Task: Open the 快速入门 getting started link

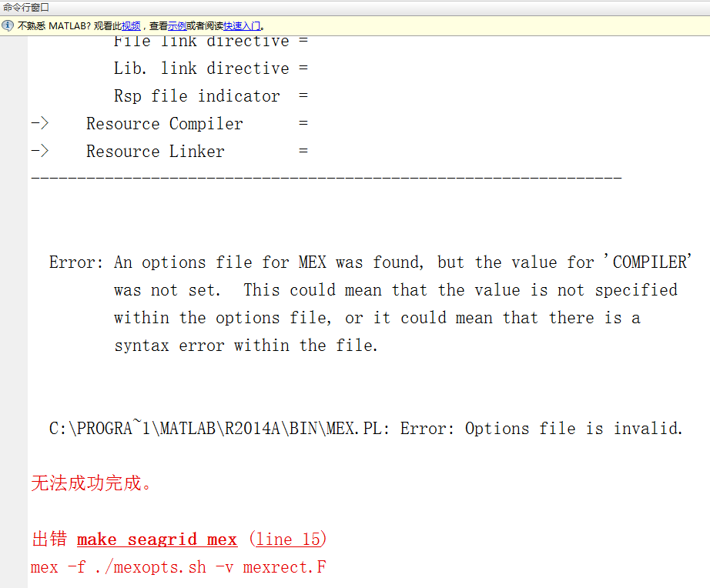Action: 242,26
